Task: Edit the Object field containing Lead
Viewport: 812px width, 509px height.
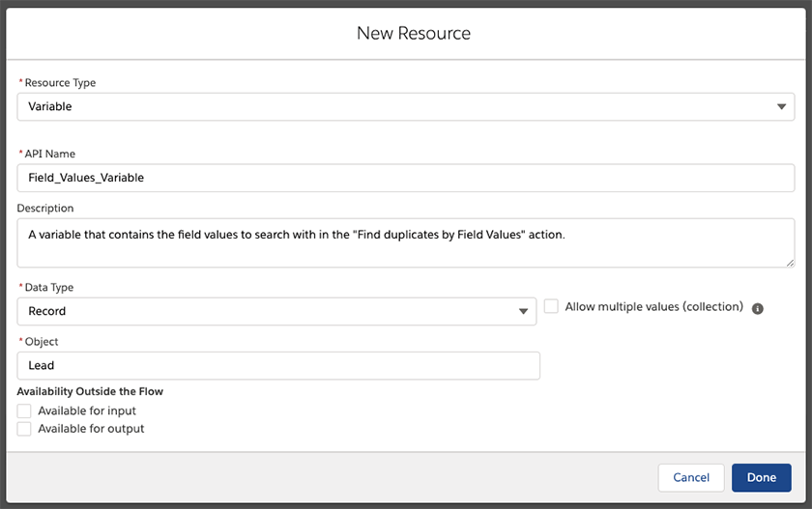Action: (x=278, y=366)
